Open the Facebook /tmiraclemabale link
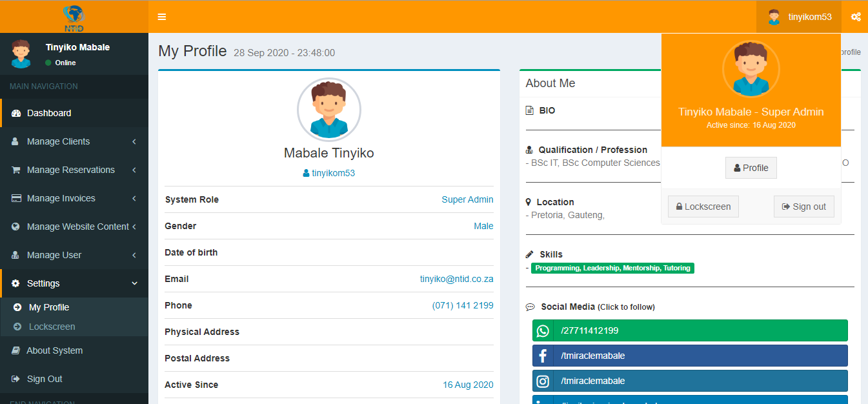 click(x=689, y=356)
